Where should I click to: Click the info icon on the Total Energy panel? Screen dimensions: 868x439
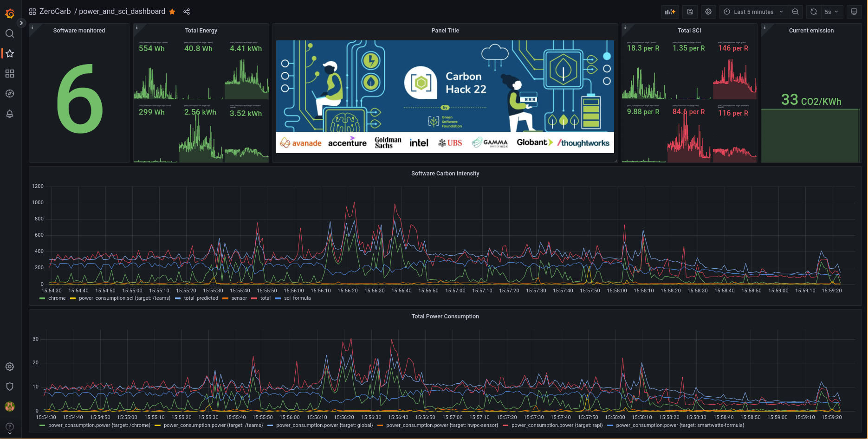tap(136, 28)
